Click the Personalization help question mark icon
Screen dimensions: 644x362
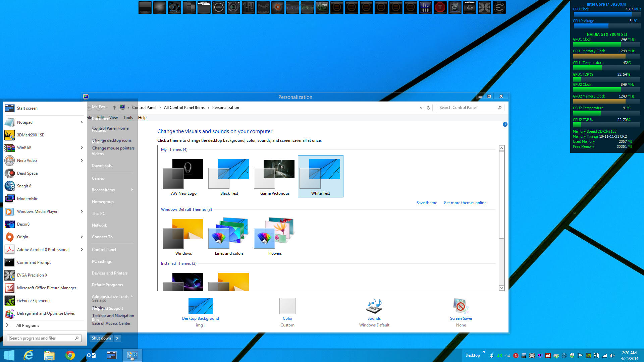point(505,124)
